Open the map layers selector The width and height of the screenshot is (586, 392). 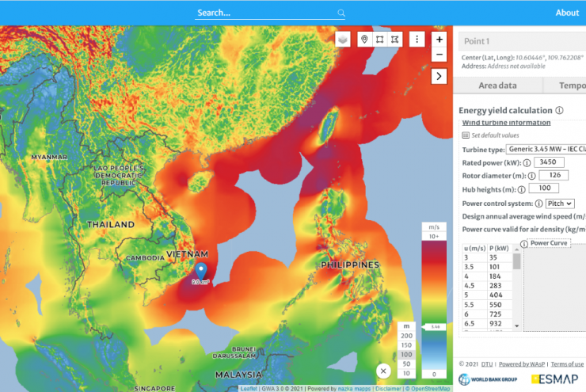coord(343,39)
